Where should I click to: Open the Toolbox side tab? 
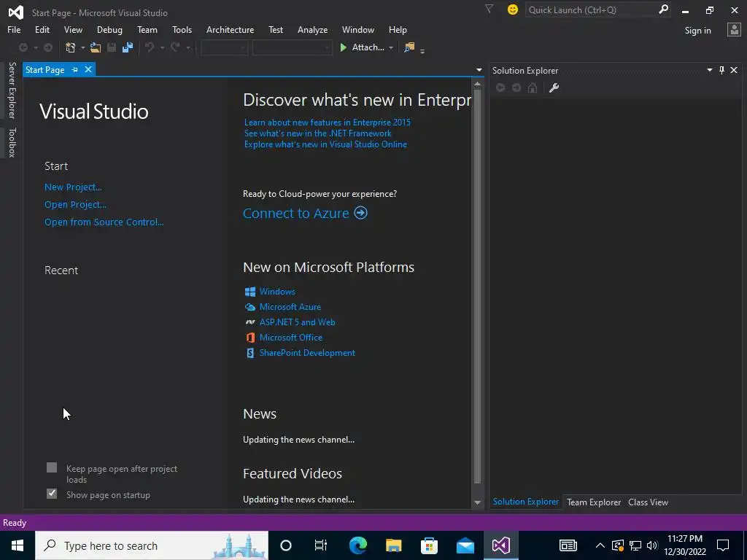pyautogui.click(x=12, y=142)
